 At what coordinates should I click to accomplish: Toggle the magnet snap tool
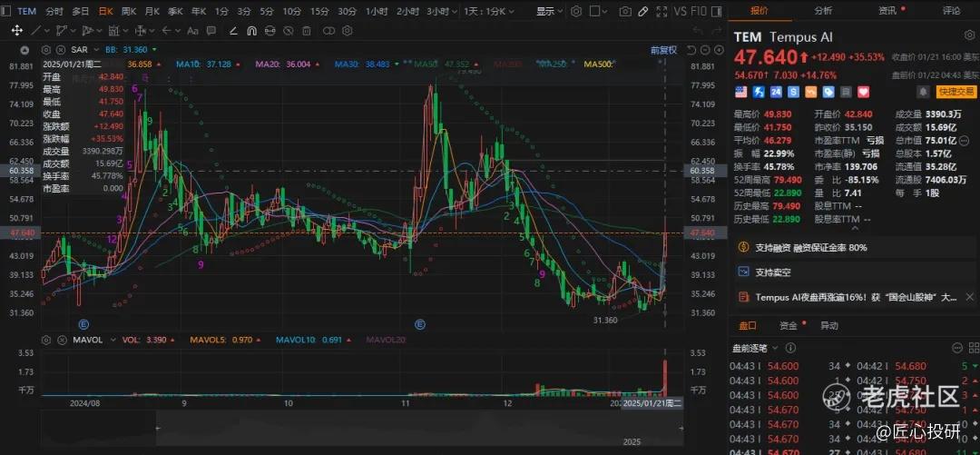(251, 31)
